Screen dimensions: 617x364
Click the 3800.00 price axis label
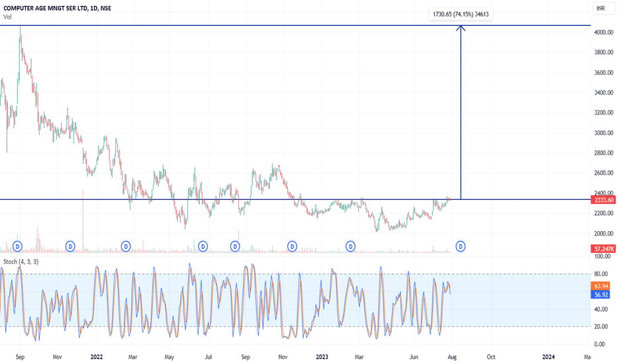[x=604, y=52]
